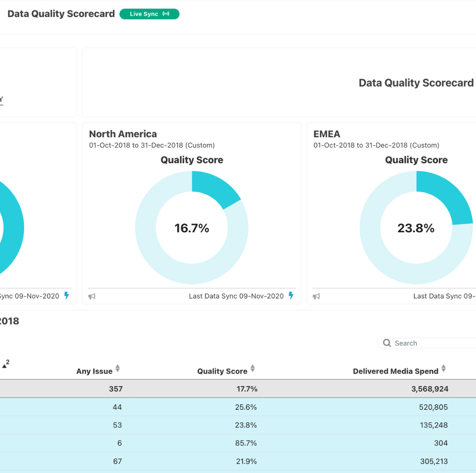Click North America's custom date range text
The image size is (476, 473).
(152, 145)
